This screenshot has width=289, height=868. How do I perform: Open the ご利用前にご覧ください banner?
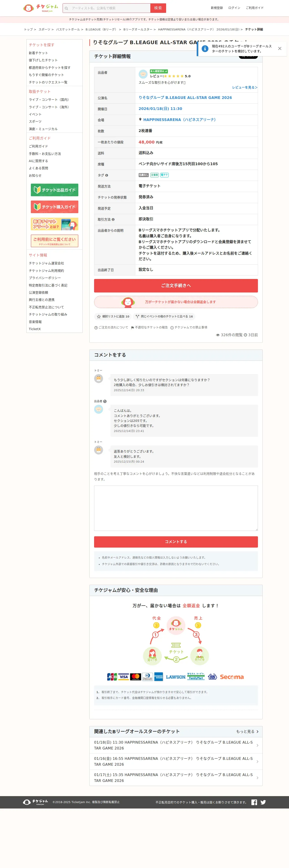[54, 241]
